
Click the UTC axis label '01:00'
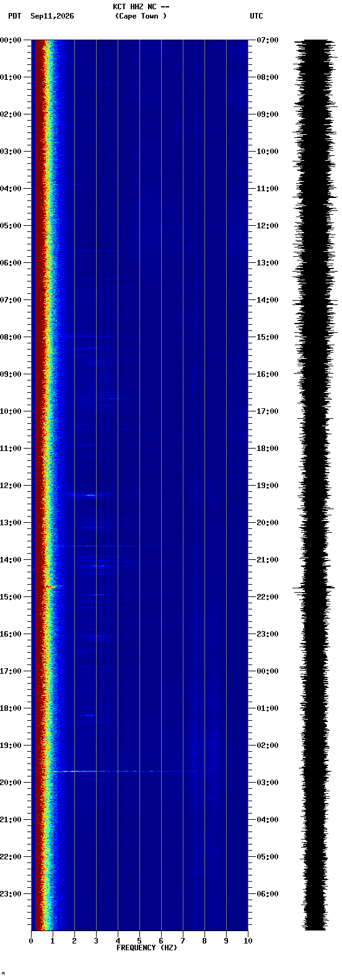(x=268, y=708)
